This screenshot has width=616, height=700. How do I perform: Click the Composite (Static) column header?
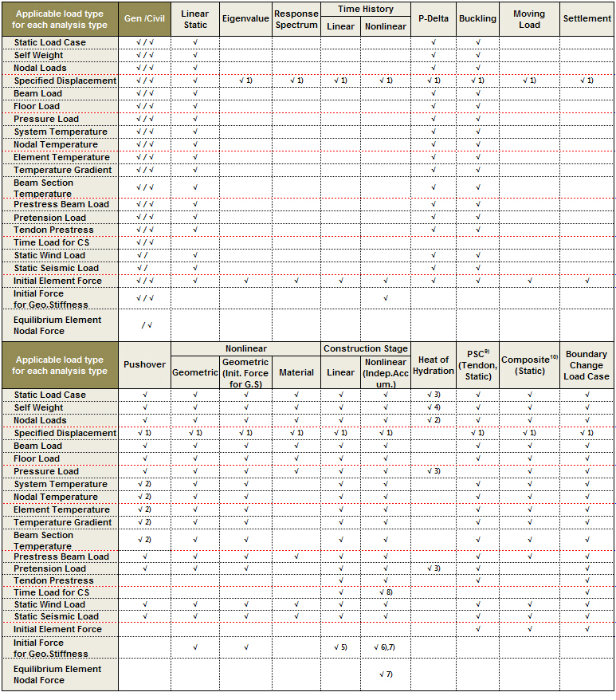pos(529,365)
